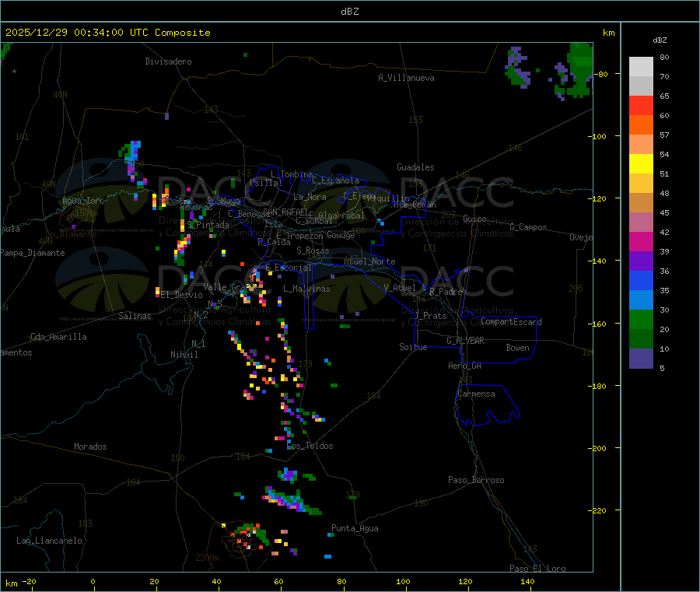Image resolution: width=700 pixels, height=592 pixels.
Task: Click the SAN_RAFAEL city label
Action: [x=285, y=212]
